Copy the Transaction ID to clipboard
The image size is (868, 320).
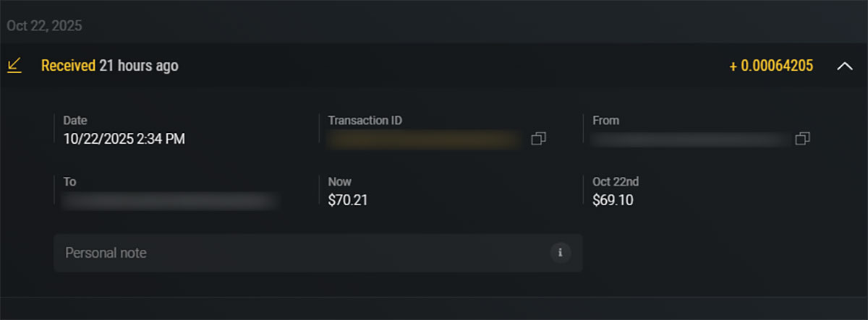[x=538, y=139]
